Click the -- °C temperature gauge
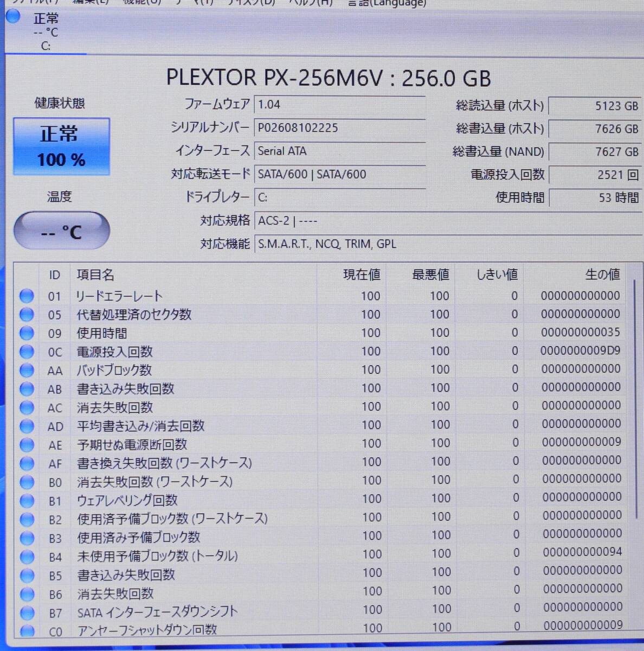644x651 pixels. click(x=61, y=231)
